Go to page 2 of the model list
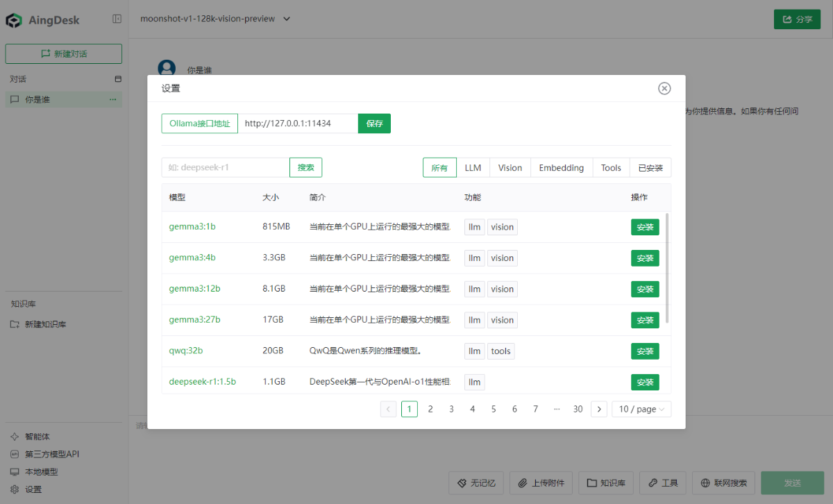Viewport: 833px width, 504px height. click(430, 409)
